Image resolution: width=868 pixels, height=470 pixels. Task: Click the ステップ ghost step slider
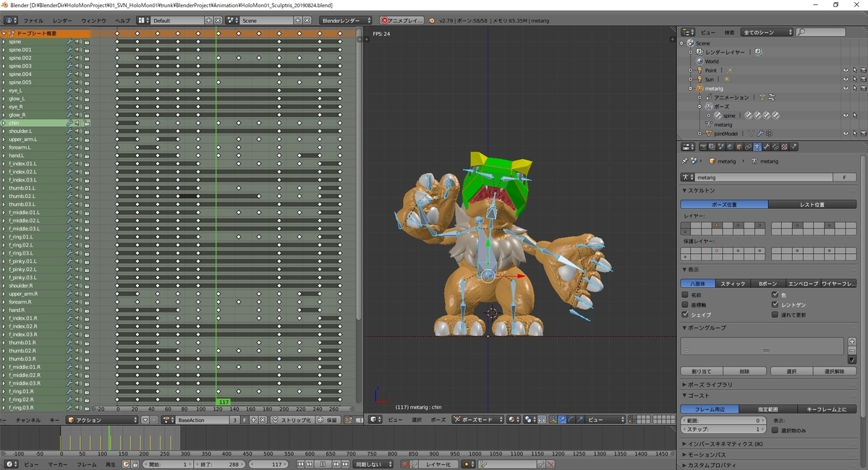pyautogui.click(x=723, y=430)
